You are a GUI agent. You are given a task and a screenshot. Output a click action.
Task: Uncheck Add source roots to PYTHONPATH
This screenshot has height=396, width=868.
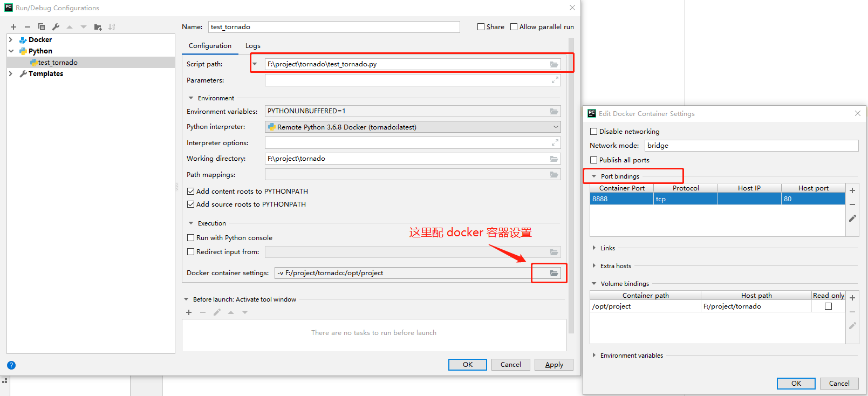(x=190, y=204)
